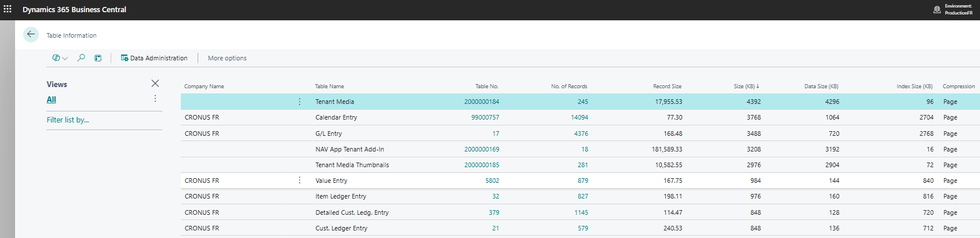Select the Value Entry name cell
Viewport: 980px width, 238px height.
click(x=331, y=181)
